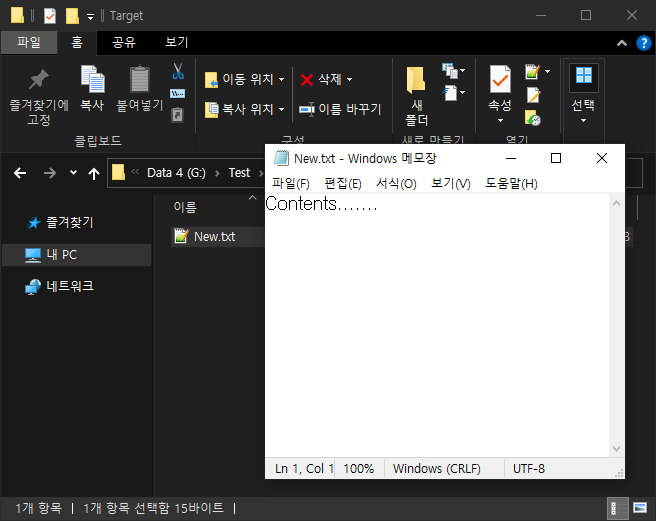Expand the Delete (삭제) dropdown arrow
Viewport: 656px width, 521px height.
(349, 79)
